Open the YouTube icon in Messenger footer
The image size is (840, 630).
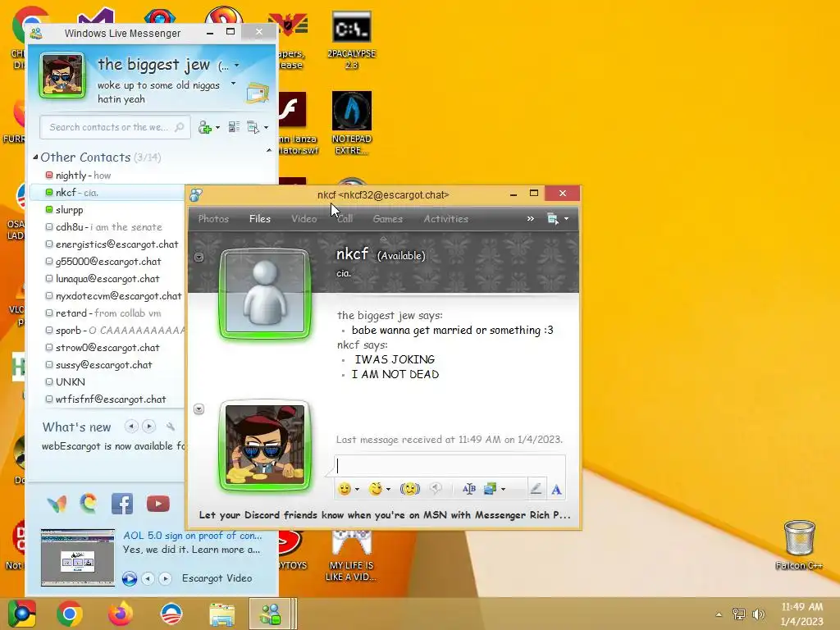(158, 504)
